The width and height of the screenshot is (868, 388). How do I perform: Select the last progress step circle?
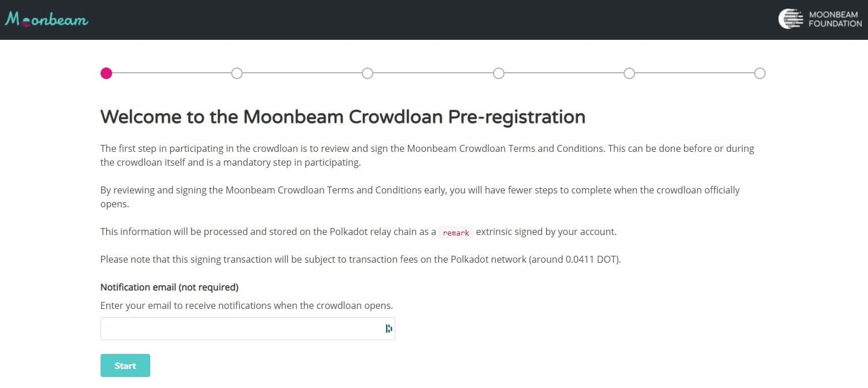(760, 73)
